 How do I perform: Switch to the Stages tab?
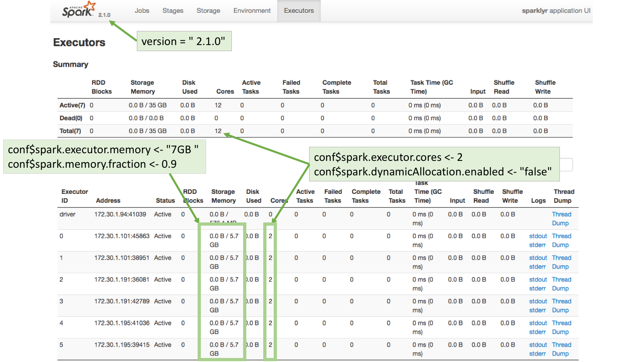click(x=173, y=11)
